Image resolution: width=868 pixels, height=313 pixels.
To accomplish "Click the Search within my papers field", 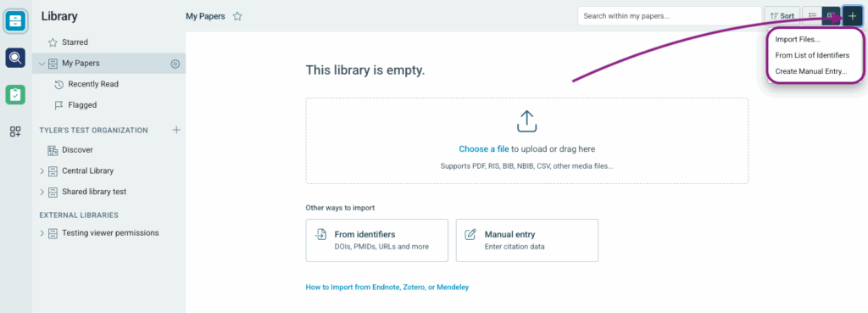I will tap(670, 16).
